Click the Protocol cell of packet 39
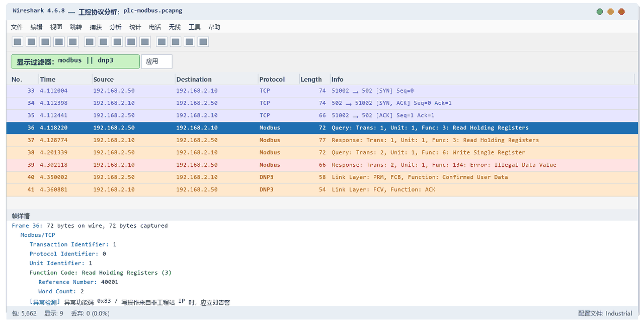The height and width of the screenshot is (323, 644). pos(270,165)
